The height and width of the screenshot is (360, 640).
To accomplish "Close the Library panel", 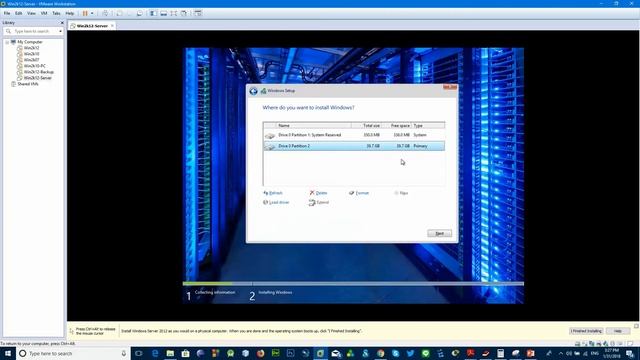I will (62, 23).
